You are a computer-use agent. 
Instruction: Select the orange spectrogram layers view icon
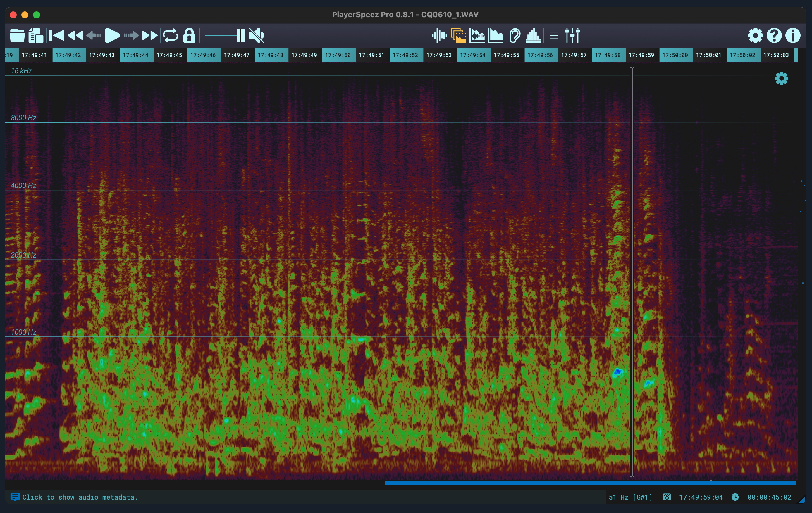[458, 35]
